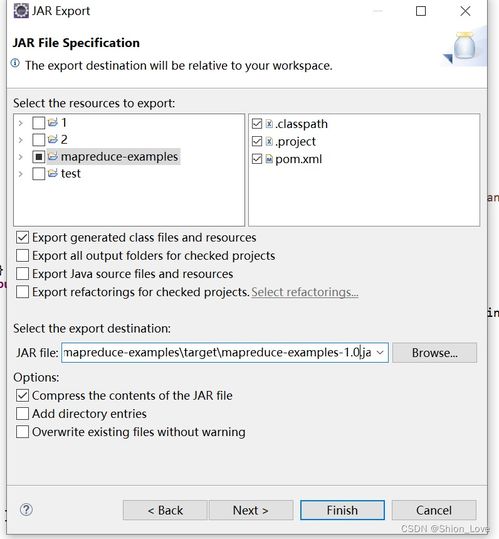Viewport: 499px width, 539px height.
Task: Click the folder icon of project 1
Action: (x=53, y=123)
